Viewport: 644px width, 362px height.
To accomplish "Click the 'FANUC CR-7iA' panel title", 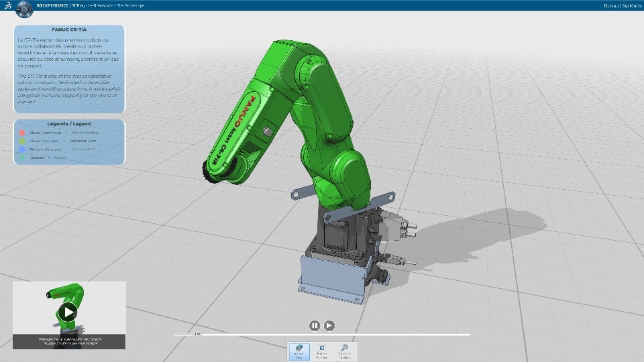I will click(69, 29).
